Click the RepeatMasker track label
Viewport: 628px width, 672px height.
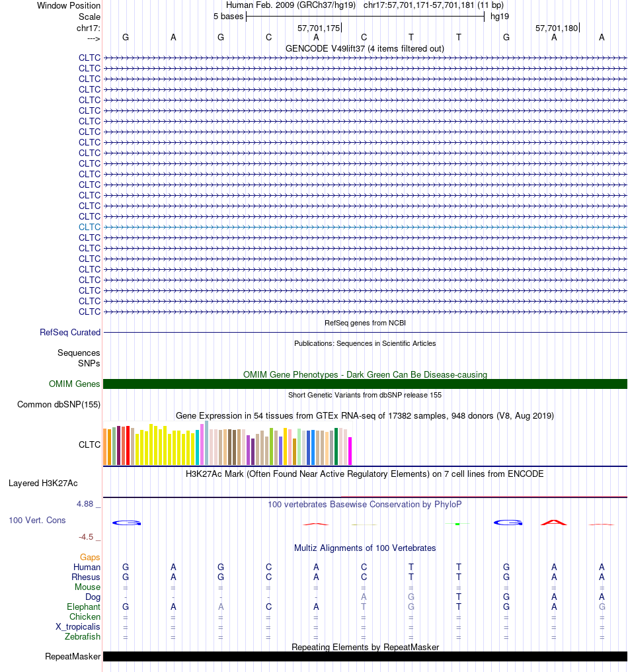[73, 657]
